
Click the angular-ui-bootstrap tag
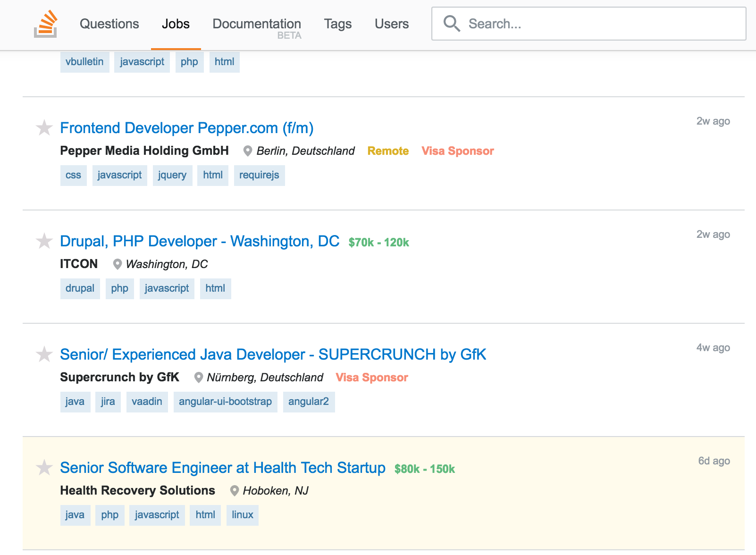click(x=225, y=402)
